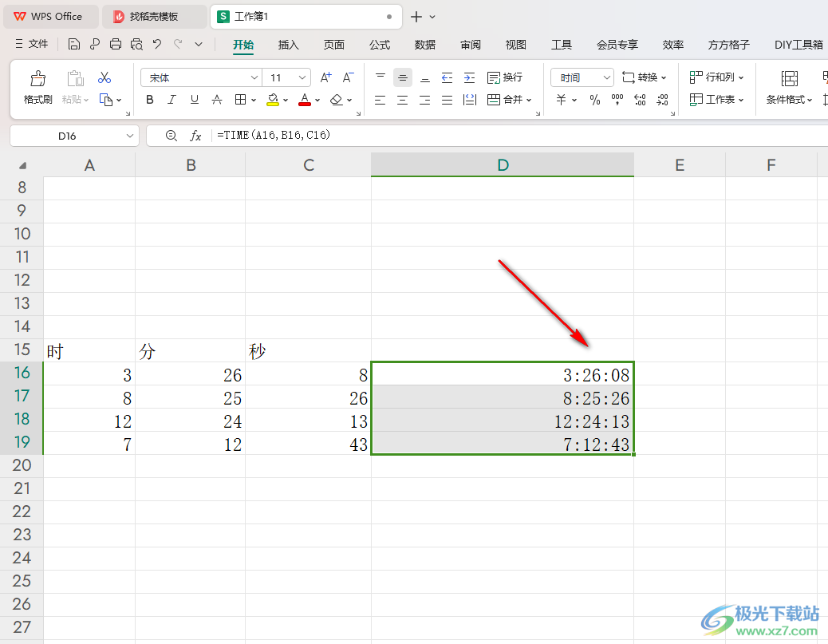
Task: Click the distributed alignment icon
Action: [x=470, y=99]
